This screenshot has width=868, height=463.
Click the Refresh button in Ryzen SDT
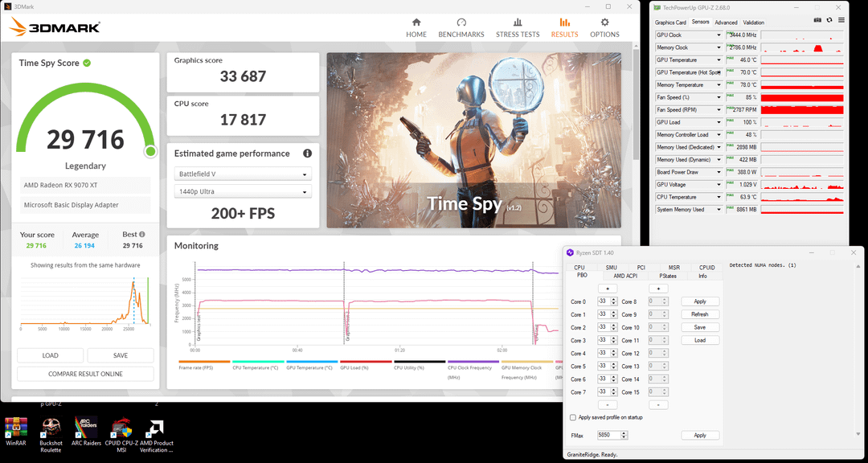pyautogui.click(x=700, y=314)
